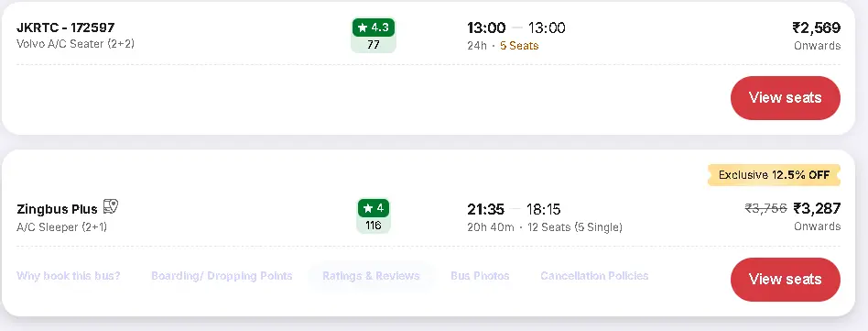868x331 pixels.
Task: Select the JKRTC - 172597 bus title
Action: click(x=66, y=28)
